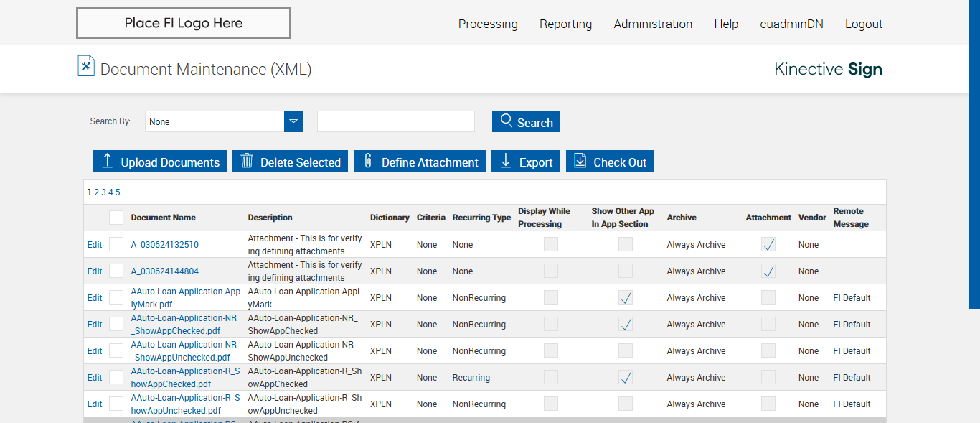
Task: Go to page 3 of results
Action: [x=103, y=192]
